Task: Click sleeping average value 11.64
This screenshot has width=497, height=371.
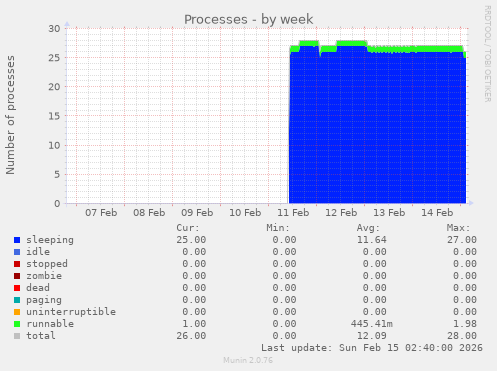Action: point(372,240)
